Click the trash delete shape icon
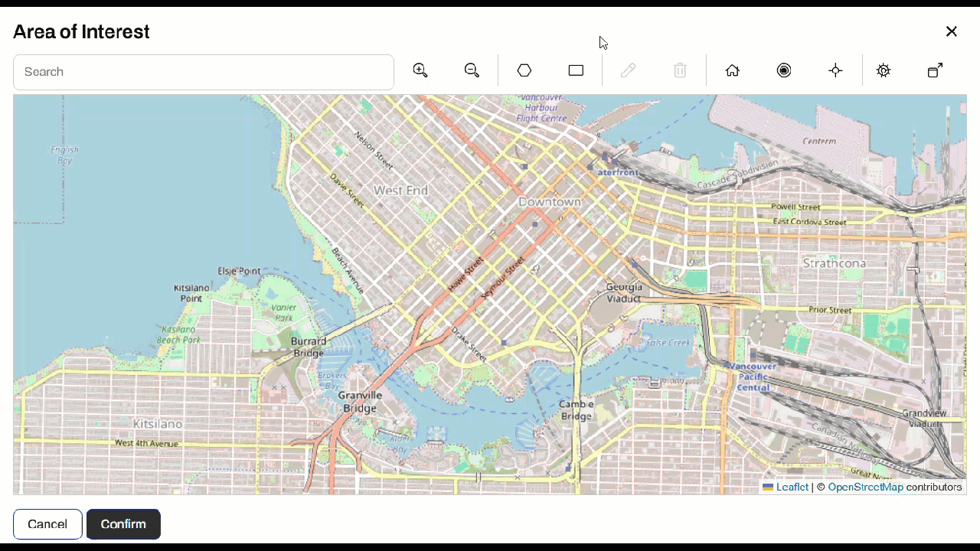The width and height of the screenshot is (980, 551). point(680,70)
